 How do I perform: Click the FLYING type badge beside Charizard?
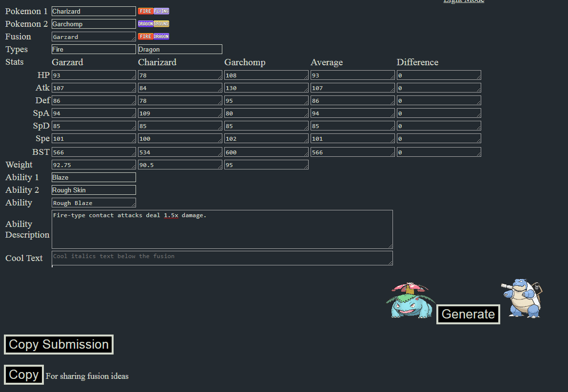point(161,11)
